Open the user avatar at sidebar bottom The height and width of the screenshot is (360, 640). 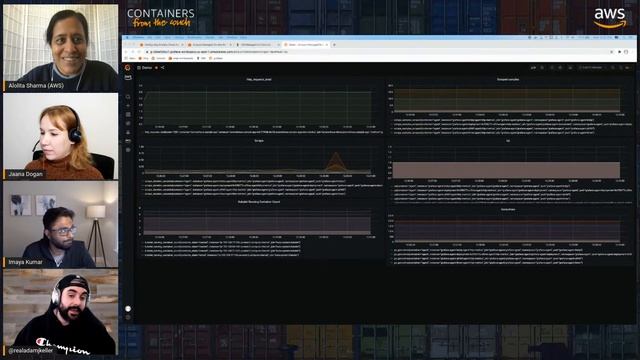128,309
